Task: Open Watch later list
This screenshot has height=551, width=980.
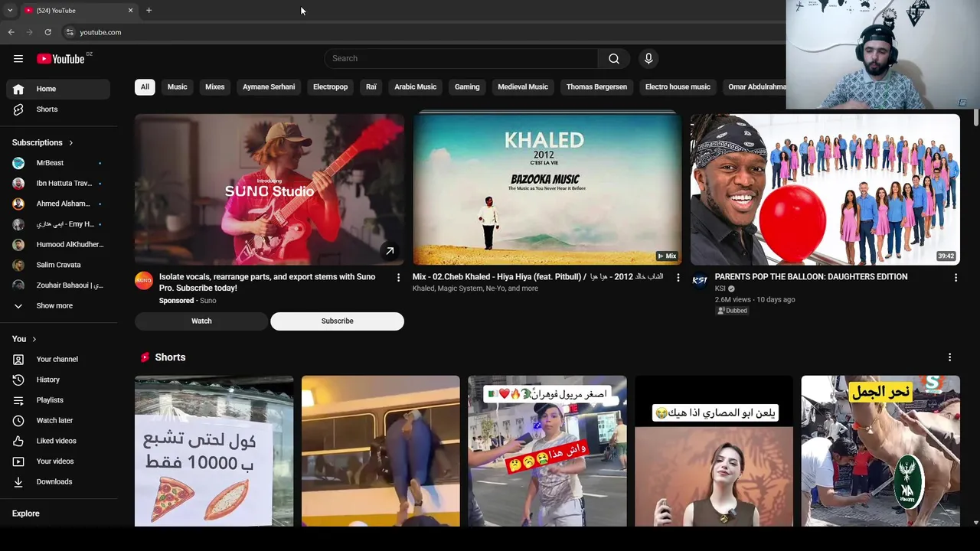Action: pyautogui.click(x=58, y=420)
